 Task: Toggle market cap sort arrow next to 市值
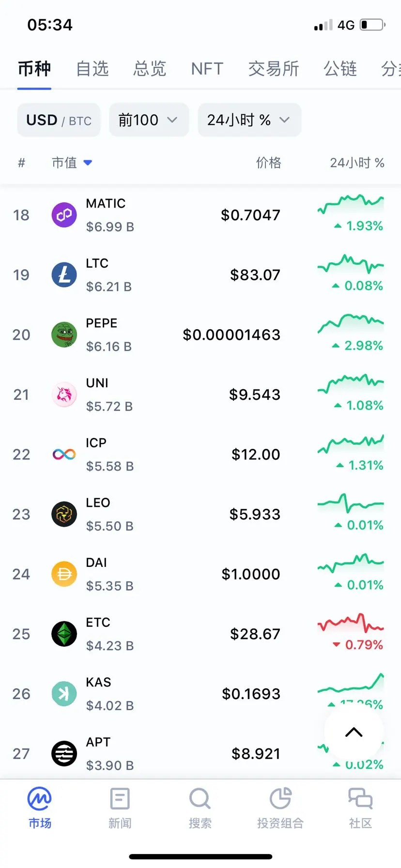coord(88,163)
